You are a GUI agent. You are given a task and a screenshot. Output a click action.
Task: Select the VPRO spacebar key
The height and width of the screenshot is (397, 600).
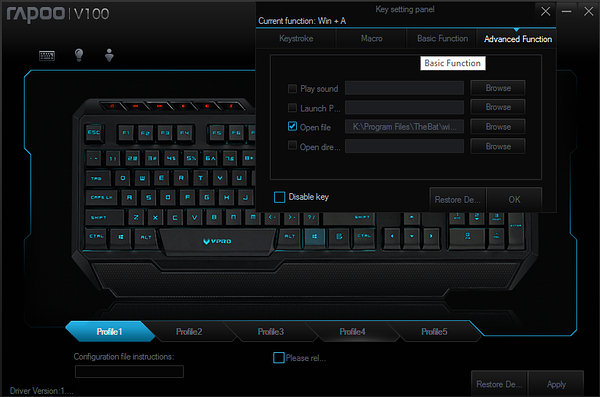tap(217, 241)
